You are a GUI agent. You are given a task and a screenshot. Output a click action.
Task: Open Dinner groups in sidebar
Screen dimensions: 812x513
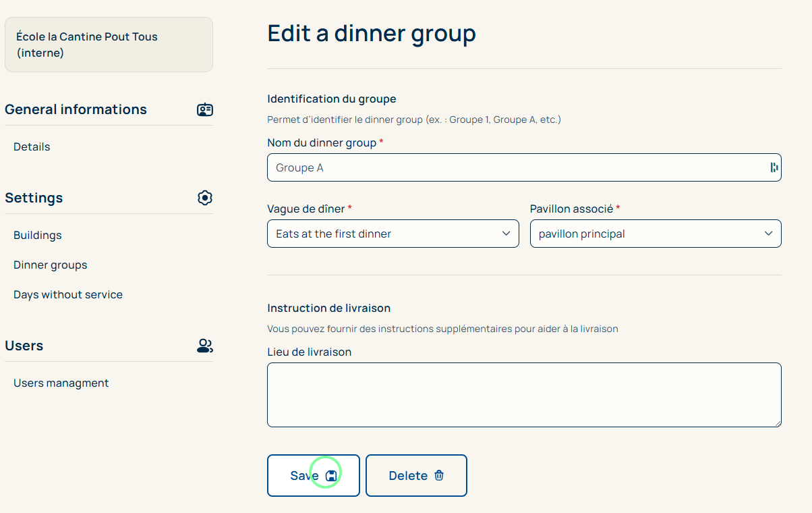tap(51, 265)
